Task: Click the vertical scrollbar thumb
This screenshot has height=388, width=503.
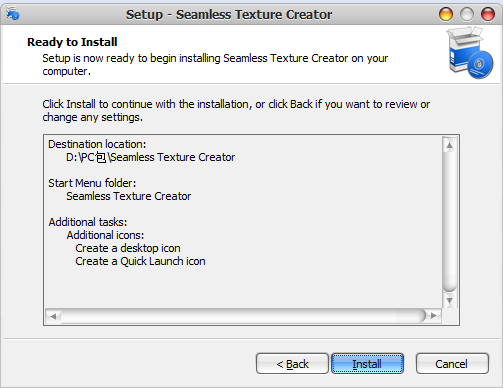Action: (x=449, y=222)
